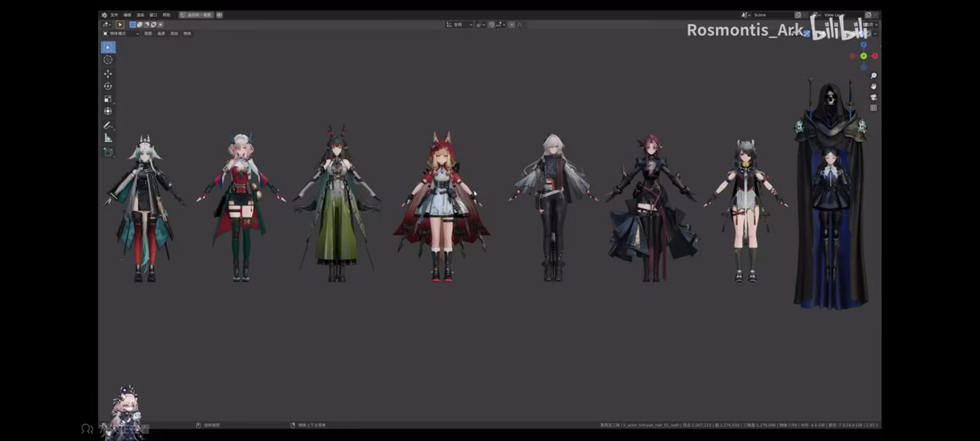Viewport: 980px width, 441px height.
Task: Click the new view layer button
Action: (868, 15)
